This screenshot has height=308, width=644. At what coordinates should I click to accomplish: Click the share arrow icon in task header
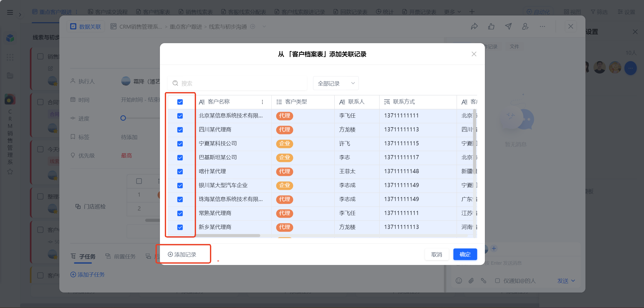tap(474, 26)
